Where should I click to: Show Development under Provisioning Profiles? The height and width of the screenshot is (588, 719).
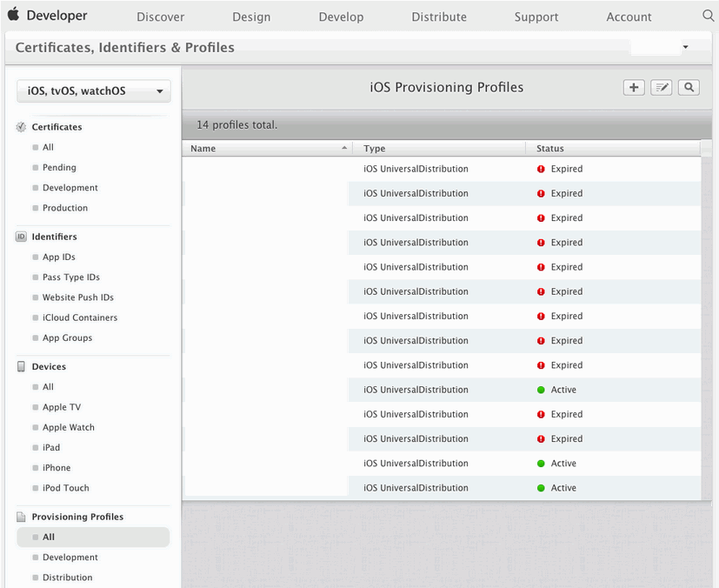70,558
